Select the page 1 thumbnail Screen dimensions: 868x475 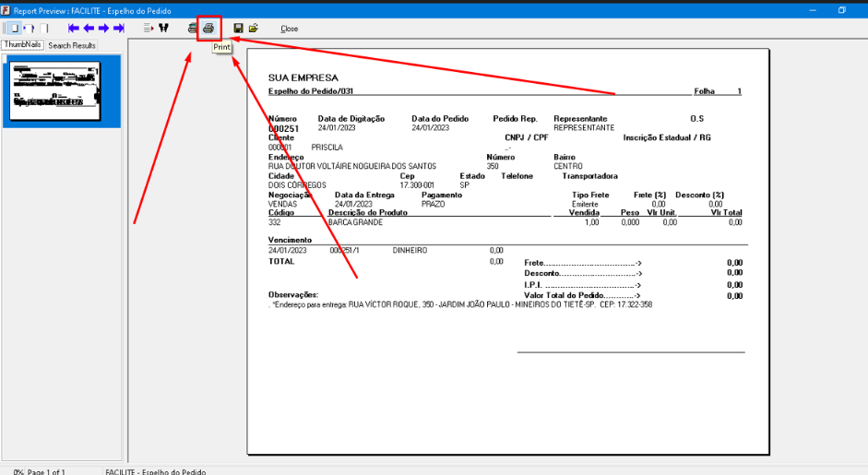pos(60,91)
